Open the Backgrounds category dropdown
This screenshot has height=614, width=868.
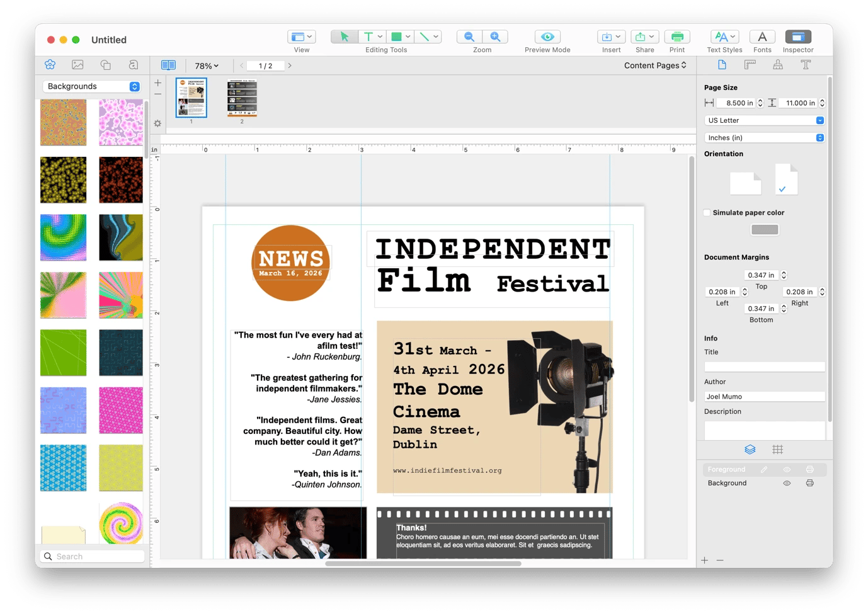92,86
